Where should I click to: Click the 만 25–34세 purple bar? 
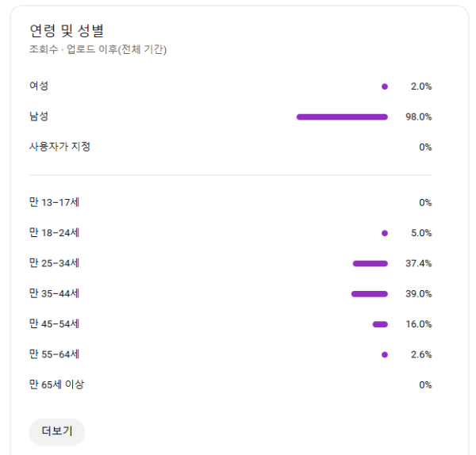pos(370,263)
